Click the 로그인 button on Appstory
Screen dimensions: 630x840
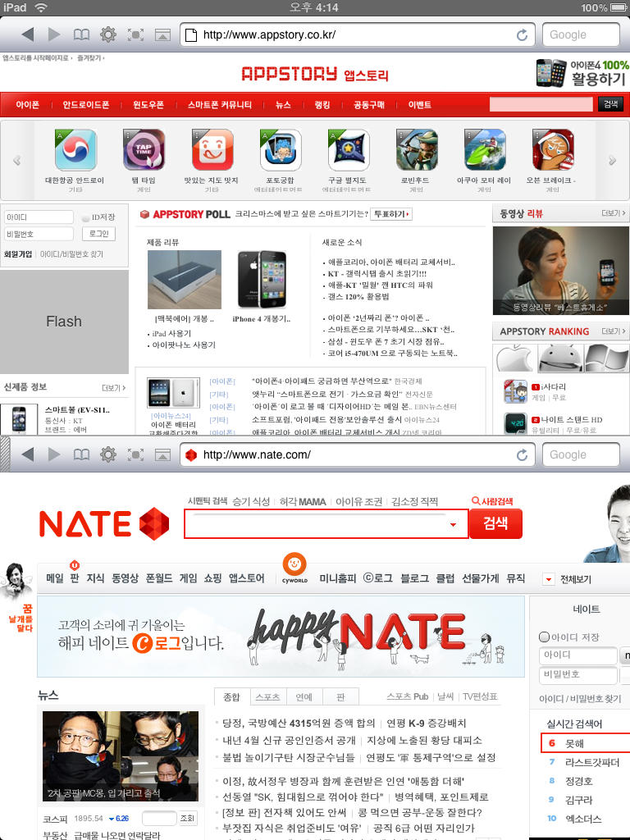98,234
